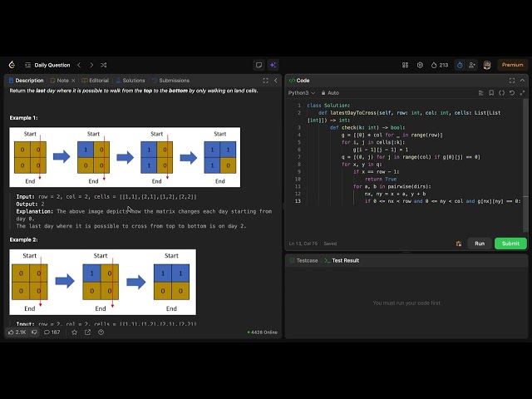The width and height of the screenshot is (532, 399).
Task: Start the timer clock icon
Action: tap(460, 65)
